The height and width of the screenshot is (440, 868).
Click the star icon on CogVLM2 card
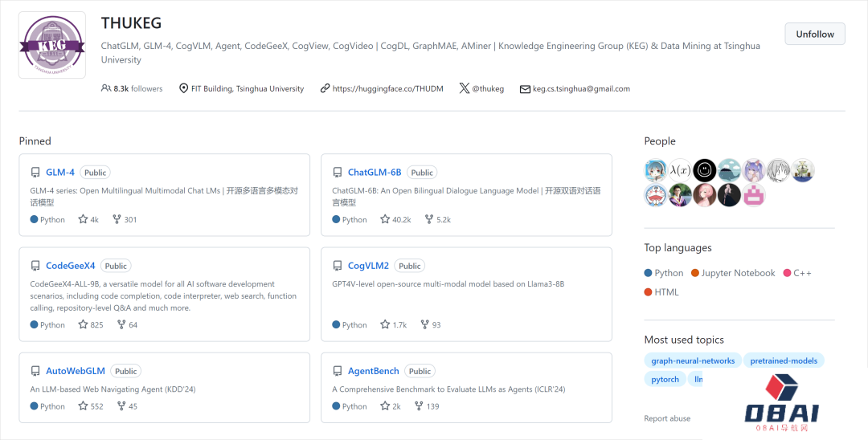(385, 325)
